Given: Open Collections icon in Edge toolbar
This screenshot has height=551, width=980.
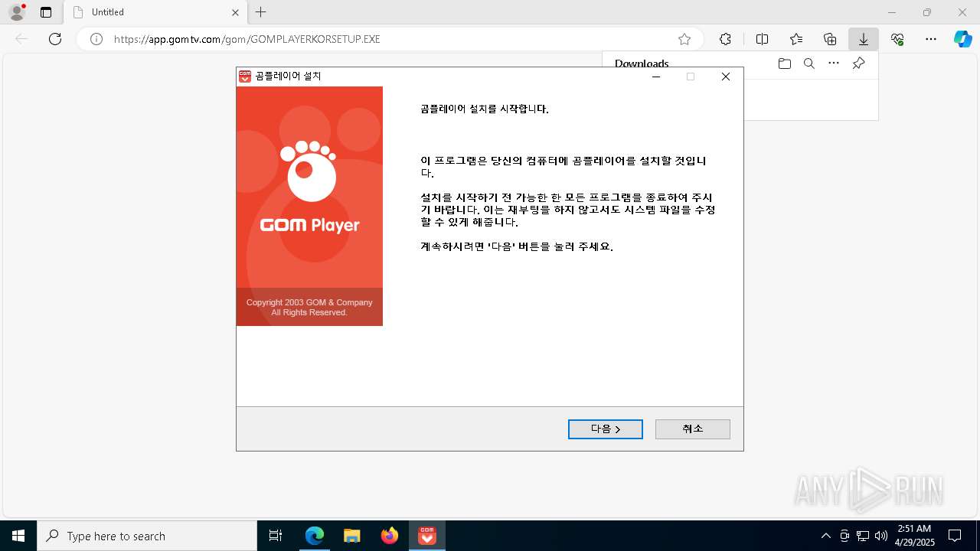Looking at the screenshot, I should (830, 39).
